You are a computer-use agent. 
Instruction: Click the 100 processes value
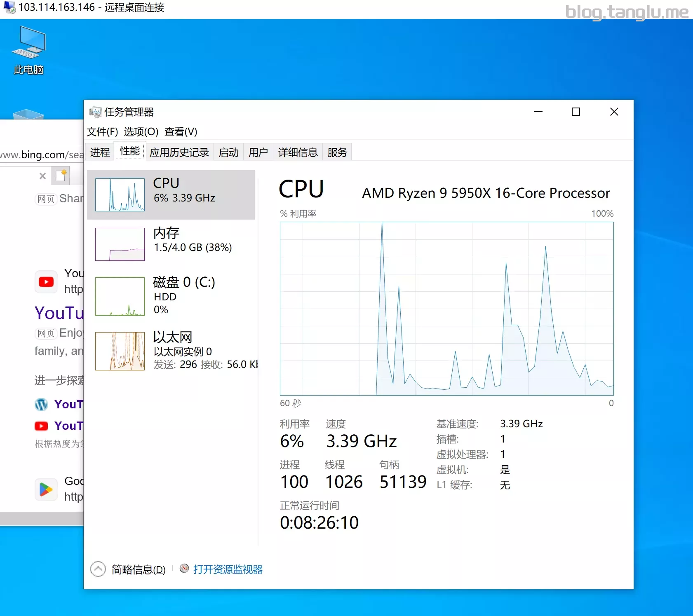pos(294,482)
